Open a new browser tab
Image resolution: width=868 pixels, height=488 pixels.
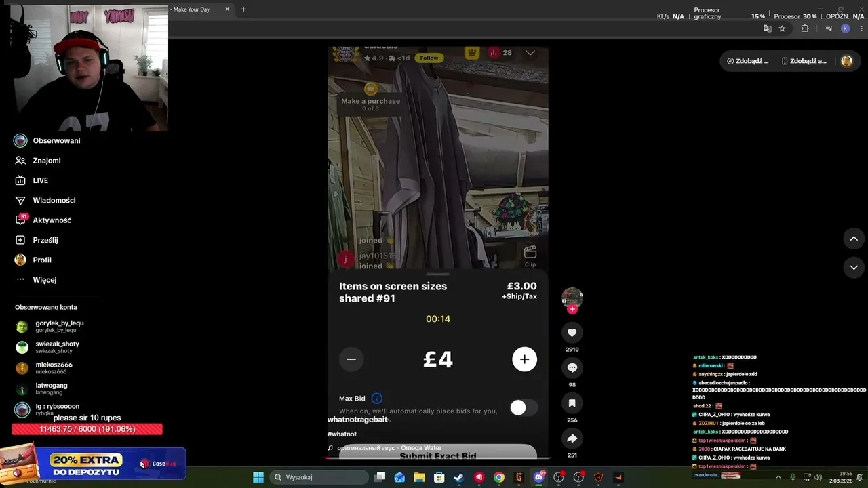click(x=243, y=9)
